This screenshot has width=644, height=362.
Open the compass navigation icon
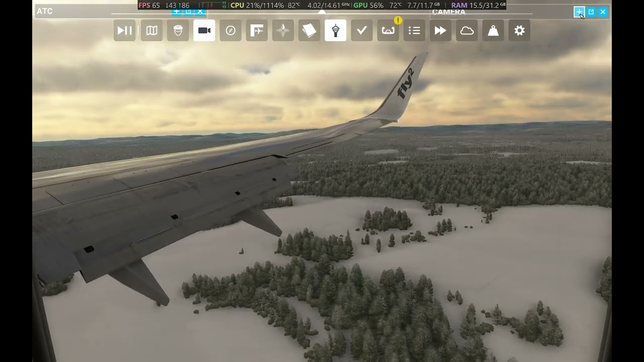[230, 31]
